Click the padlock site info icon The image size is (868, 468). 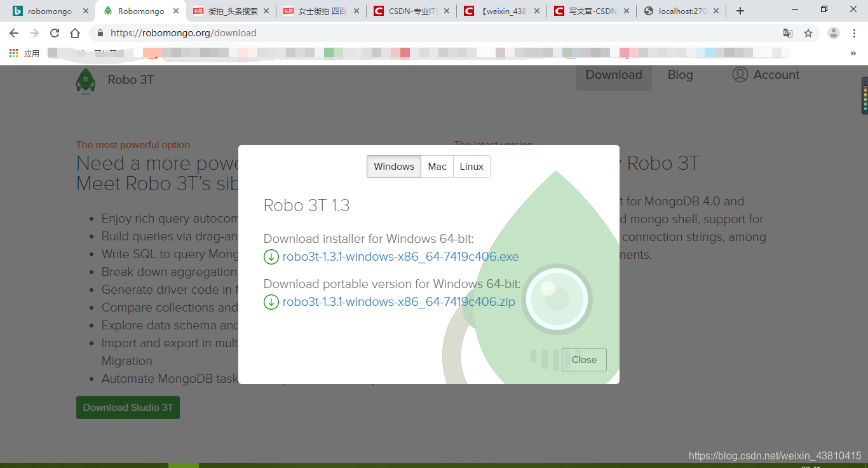(x=100, y=33)
